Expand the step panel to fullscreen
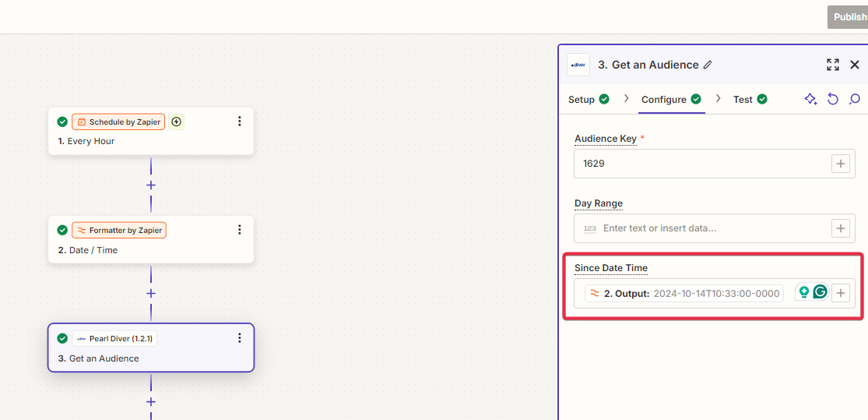 coord(833,65)
